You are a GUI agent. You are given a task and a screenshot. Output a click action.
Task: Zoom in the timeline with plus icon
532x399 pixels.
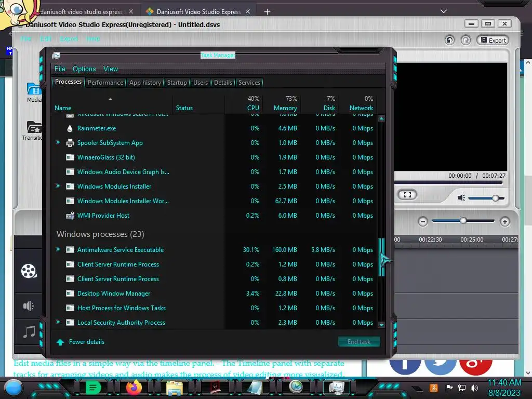505,222
